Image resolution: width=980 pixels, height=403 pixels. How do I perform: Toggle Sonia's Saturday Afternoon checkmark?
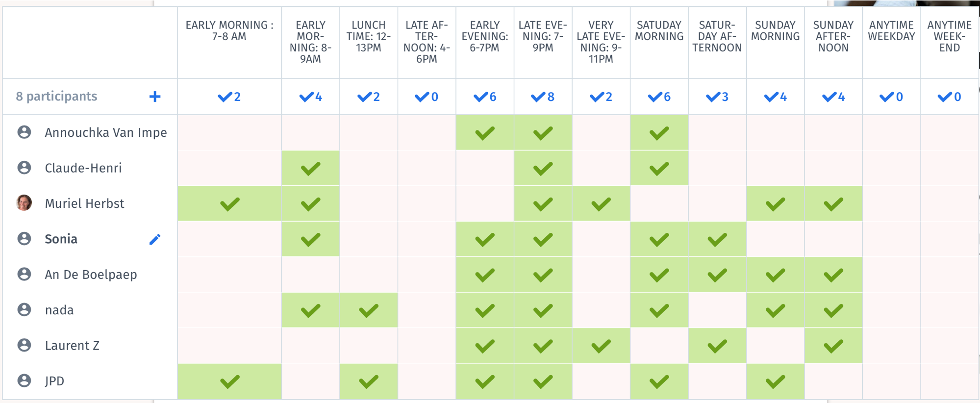[x=717, y=239]
